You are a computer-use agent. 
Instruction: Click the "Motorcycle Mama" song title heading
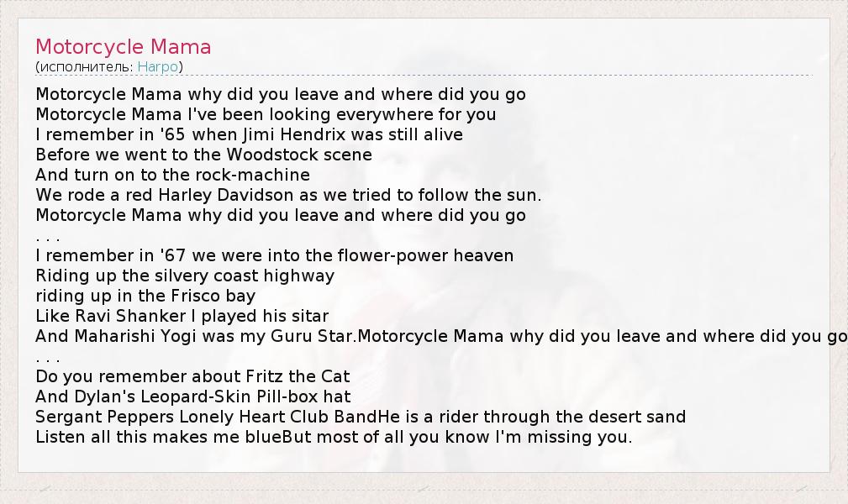(123, 47)
